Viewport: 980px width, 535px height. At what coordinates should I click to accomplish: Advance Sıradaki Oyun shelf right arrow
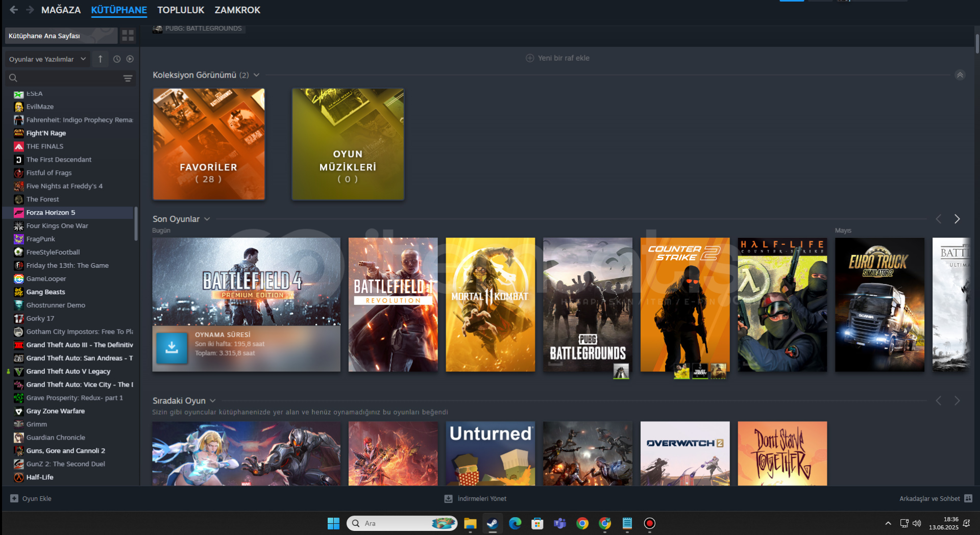coord(957,401)
